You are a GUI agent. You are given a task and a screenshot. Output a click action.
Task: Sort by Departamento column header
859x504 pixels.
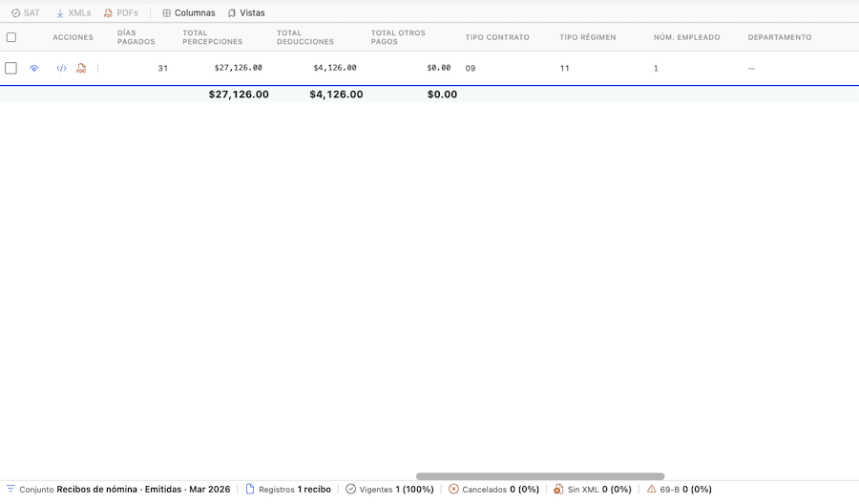point(780,37)
